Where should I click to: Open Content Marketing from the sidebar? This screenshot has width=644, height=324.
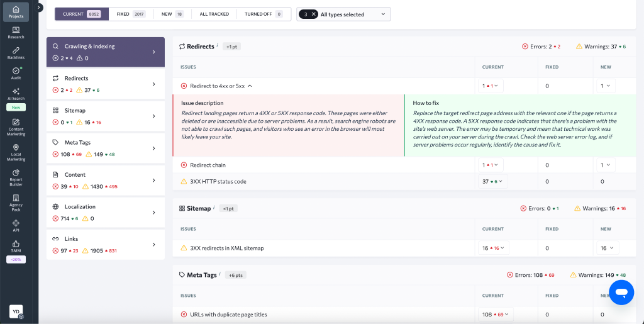16,126
